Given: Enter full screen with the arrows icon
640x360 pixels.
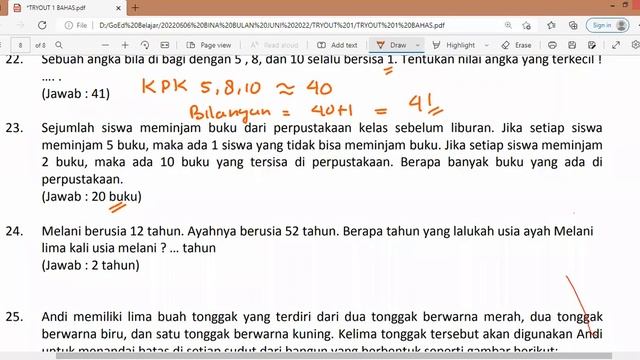Looking at the screenshot, I should [x=616, y=45].
